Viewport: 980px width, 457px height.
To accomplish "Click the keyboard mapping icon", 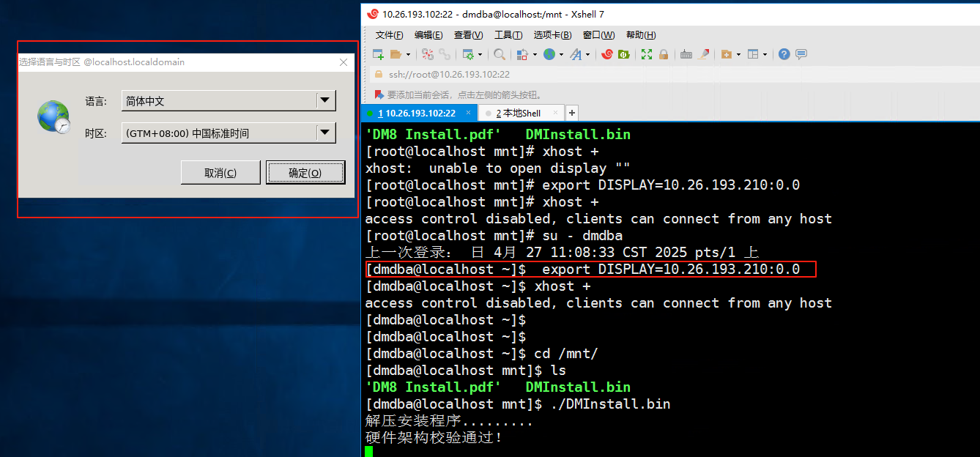I will point(686,54).
